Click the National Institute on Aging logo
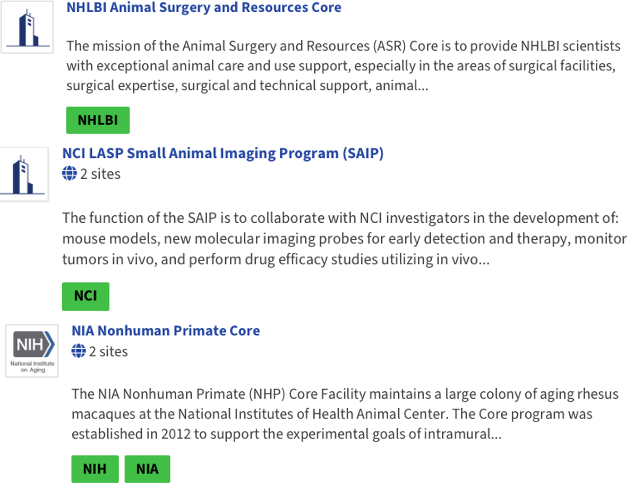The width and height of the screenshot is (634, 490). pyautogui.click(x=33, y=350)
